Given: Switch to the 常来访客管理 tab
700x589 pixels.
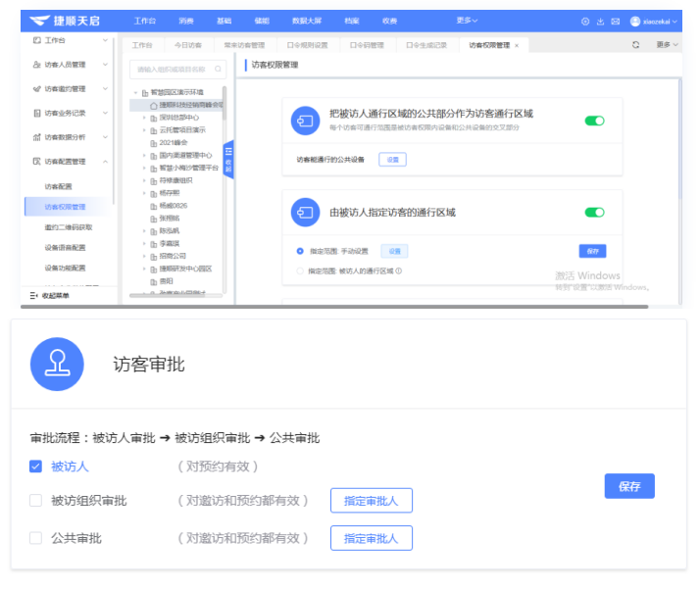Looking at the screenshot, I should [x=244, y=45].
